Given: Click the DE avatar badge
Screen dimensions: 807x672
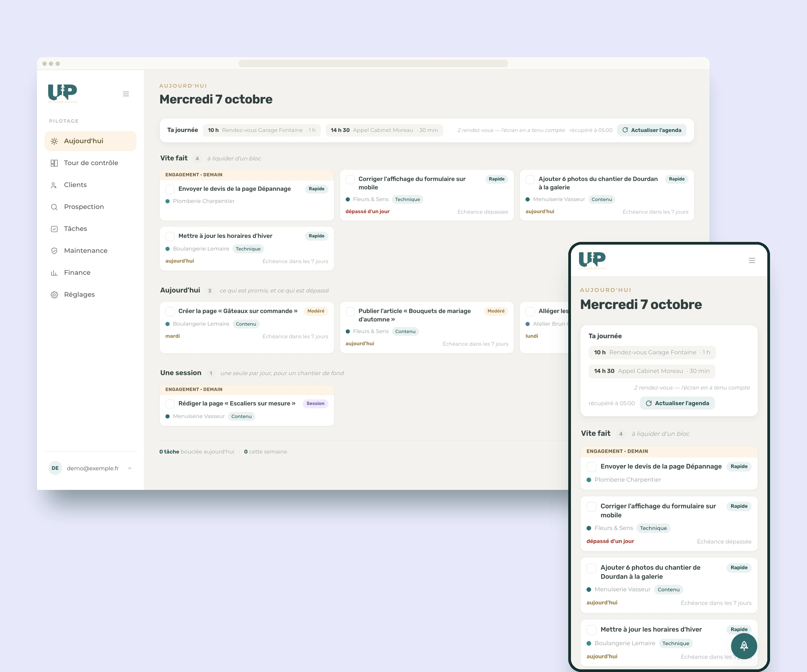Looking at the screenshot, I should (x=55, y=468).
